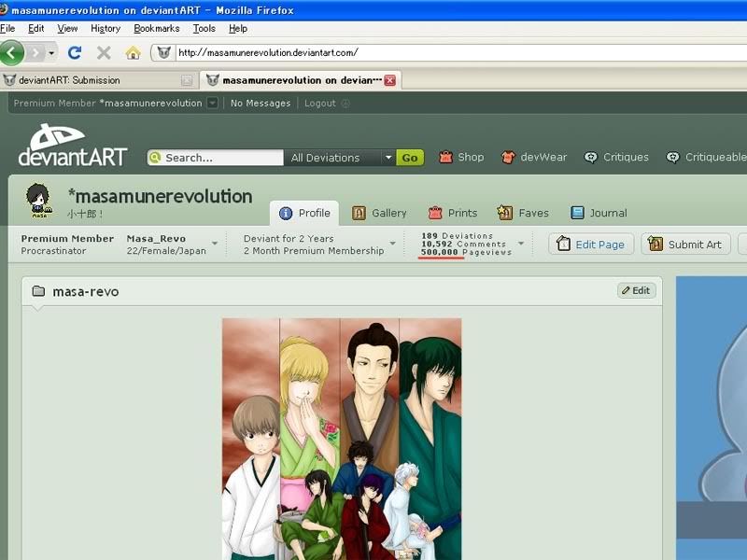Expand the Deviant for 2 Years dropdown arrow
The image size is (747, 560).
pos(392,244)
